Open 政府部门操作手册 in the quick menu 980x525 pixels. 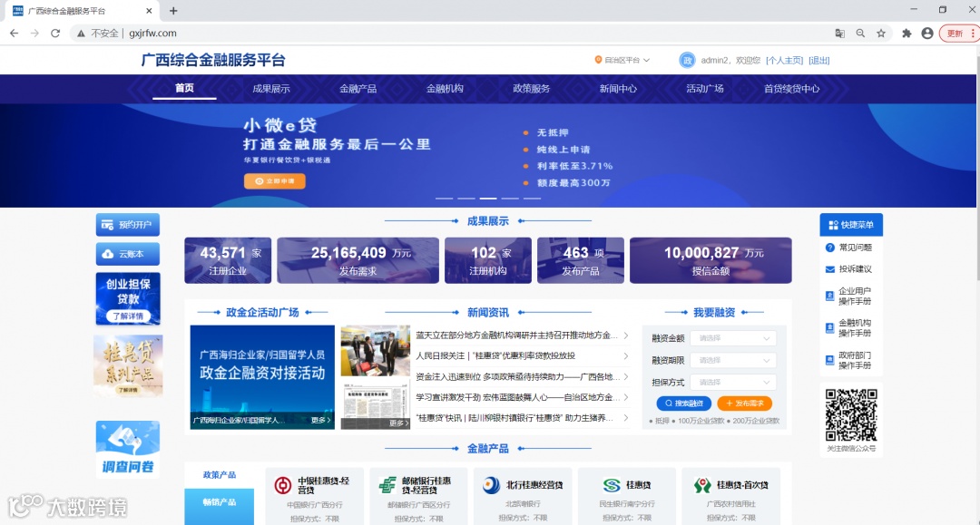[850, 360]
